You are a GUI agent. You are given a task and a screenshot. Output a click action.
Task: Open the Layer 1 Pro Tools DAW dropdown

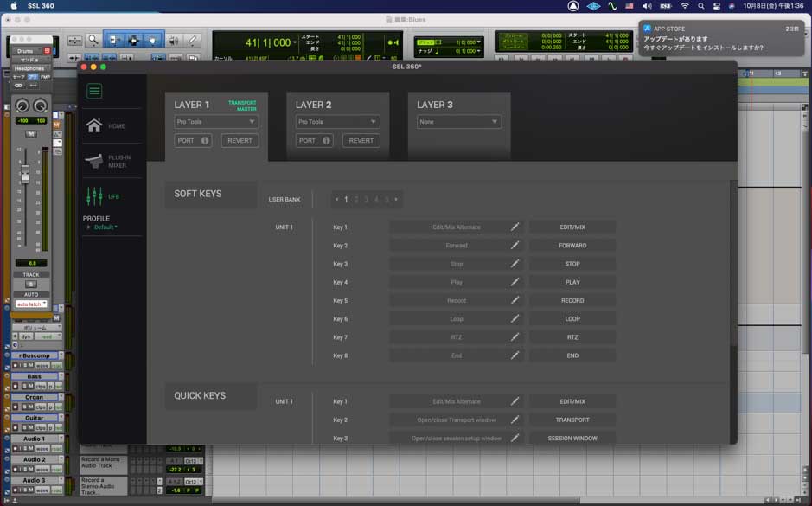tap(216, 122)
